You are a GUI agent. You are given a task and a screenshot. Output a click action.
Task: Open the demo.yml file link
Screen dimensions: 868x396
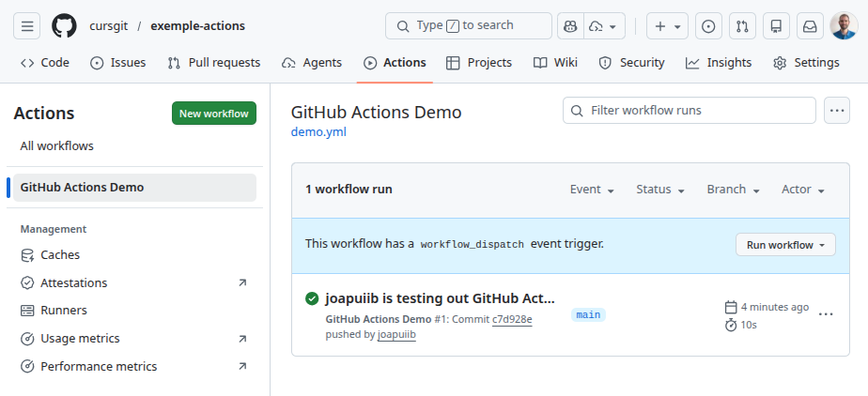pos(318,132)
